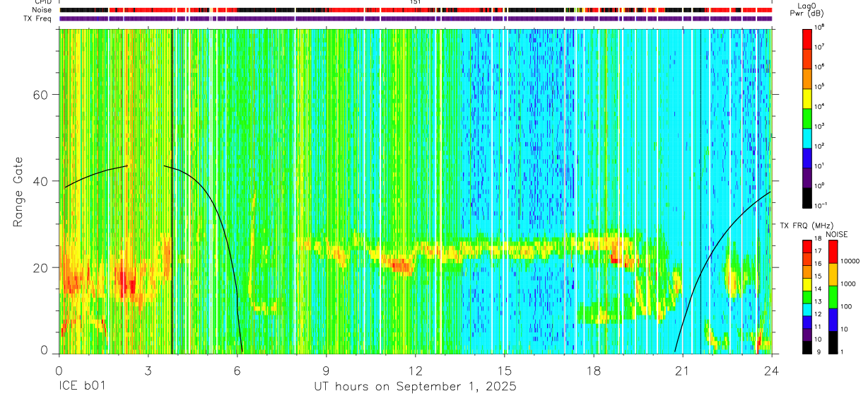Image resolution: width=868 pixels, height=401 pixels.
Task: Click the 10^8 label on Lag0 Pwr scale
Action: 819,27
